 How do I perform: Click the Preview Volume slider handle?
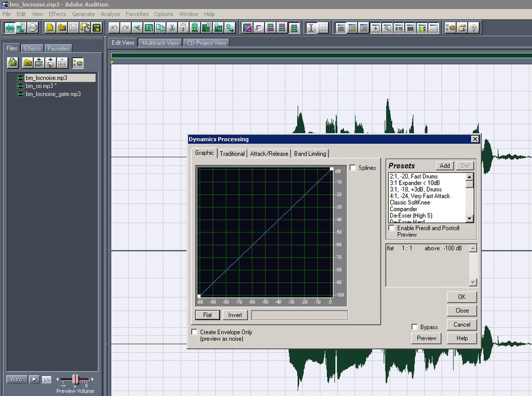click(75, 379)
